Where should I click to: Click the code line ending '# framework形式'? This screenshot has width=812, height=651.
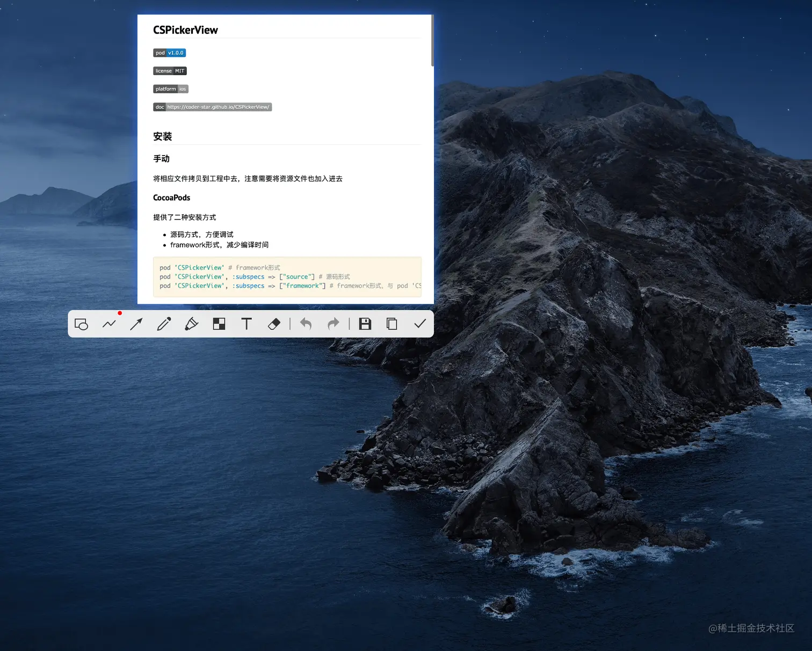pyautogui.click(x=220, y=267)
